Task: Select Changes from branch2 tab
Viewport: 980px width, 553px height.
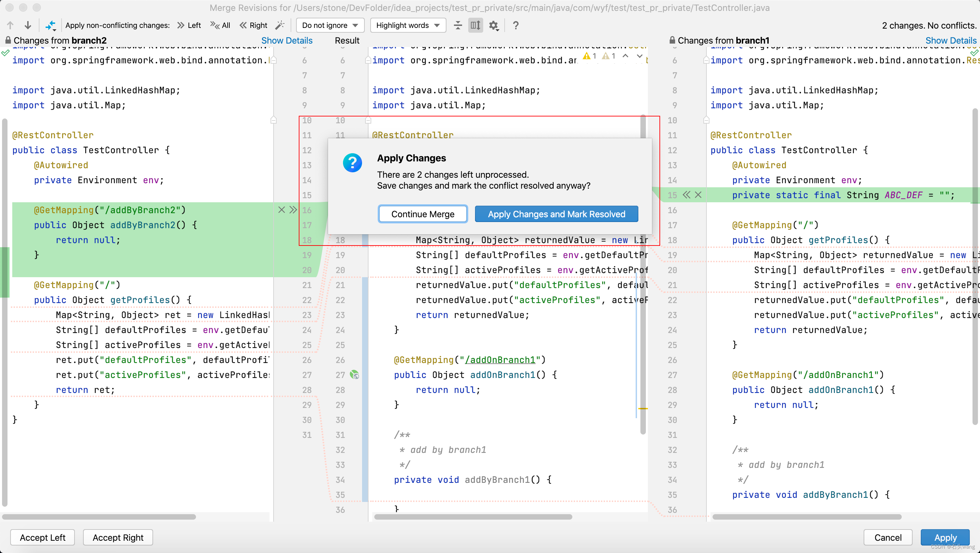Action: [59, 40]
